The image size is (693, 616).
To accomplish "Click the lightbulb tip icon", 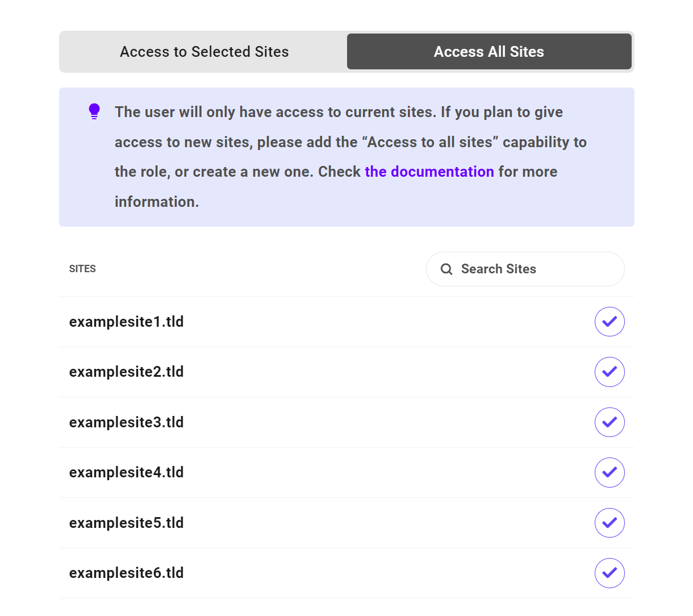I will pos(94,111).
